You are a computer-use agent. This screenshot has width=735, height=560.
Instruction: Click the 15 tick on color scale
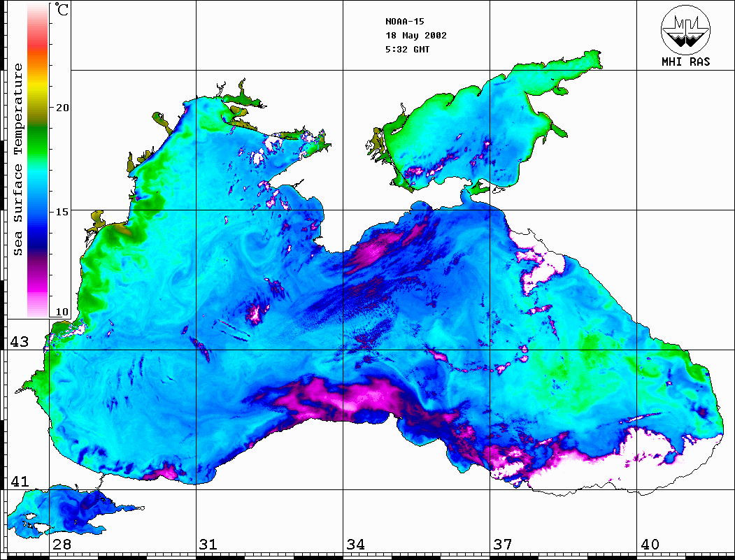62,212
